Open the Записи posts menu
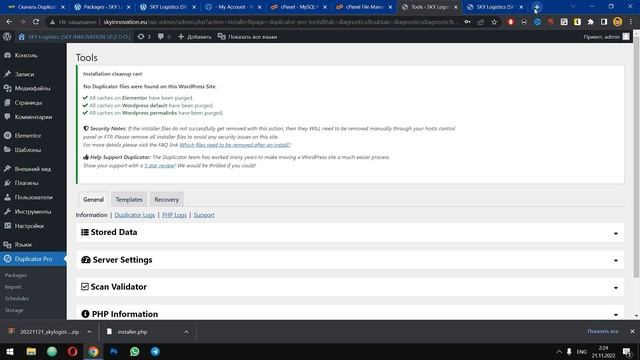The height and width of the screenshot is (360, 640). pyautogui.click(x=24, y=74)
